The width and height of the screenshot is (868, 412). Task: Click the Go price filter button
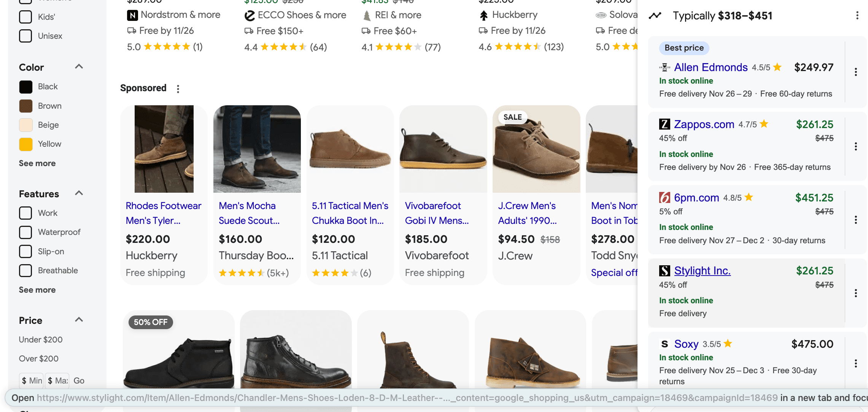pyautogui.click(x=79, y=380)
